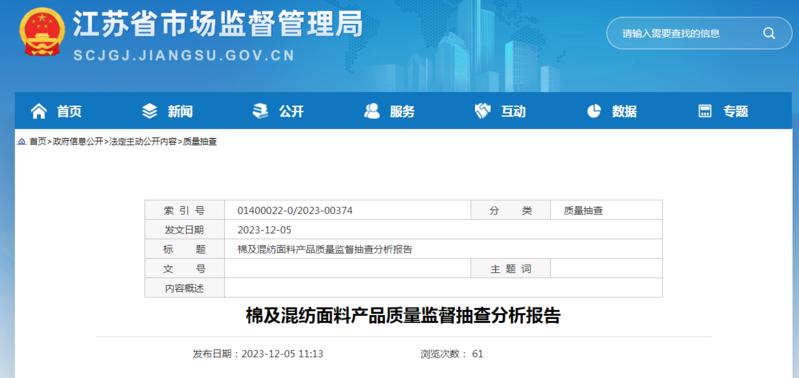Viewport: 799px width, 378px height.
Task: Click the pie chart icon beside 数据
Action: click(x=594, y=111)
